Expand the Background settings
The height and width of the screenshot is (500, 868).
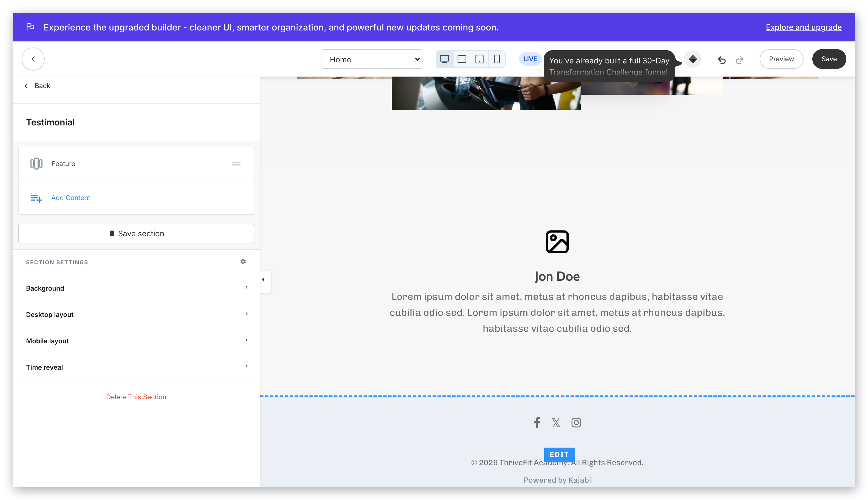tap(136, 288)
